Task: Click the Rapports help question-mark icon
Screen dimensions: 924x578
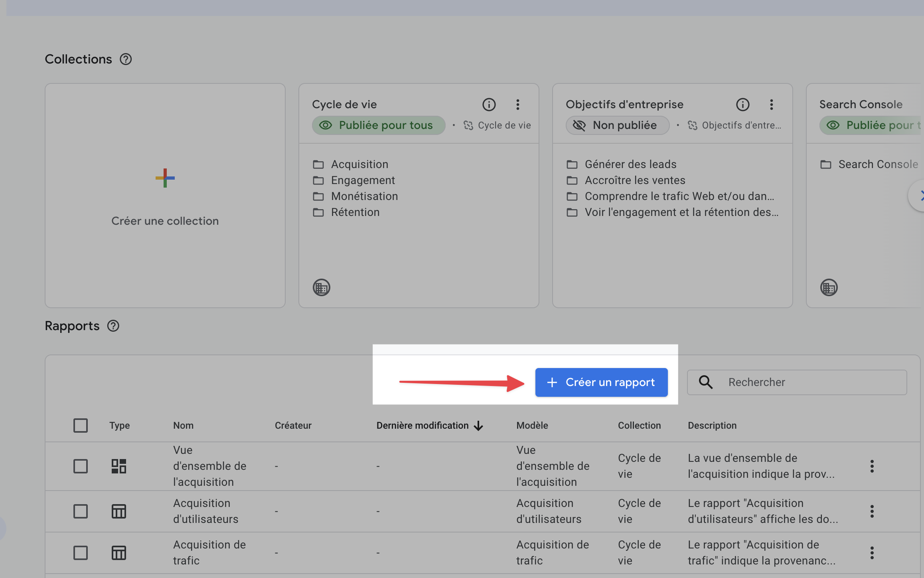Action: pos(113,326)
